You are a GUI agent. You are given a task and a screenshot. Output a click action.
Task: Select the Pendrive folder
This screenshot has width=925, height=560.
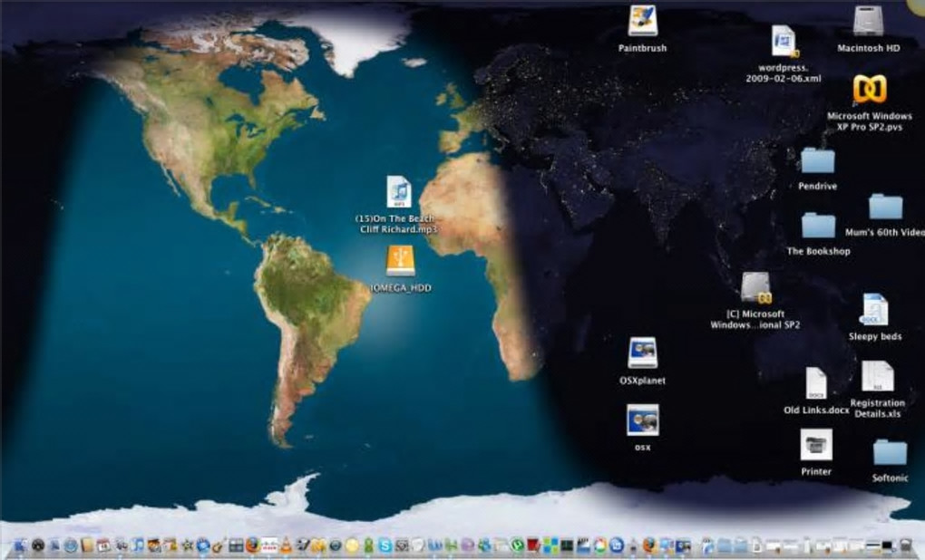[818, 160]
